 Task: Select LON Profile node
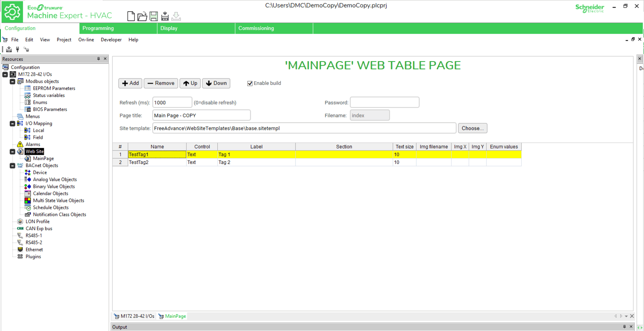(37, 222)
